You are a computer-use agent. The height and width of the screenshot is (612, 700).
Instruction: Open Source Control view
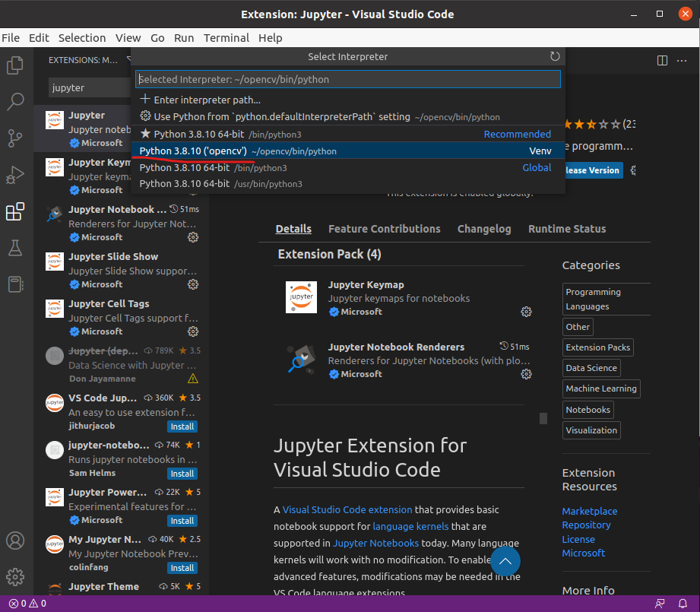click(x=15, y=138)
